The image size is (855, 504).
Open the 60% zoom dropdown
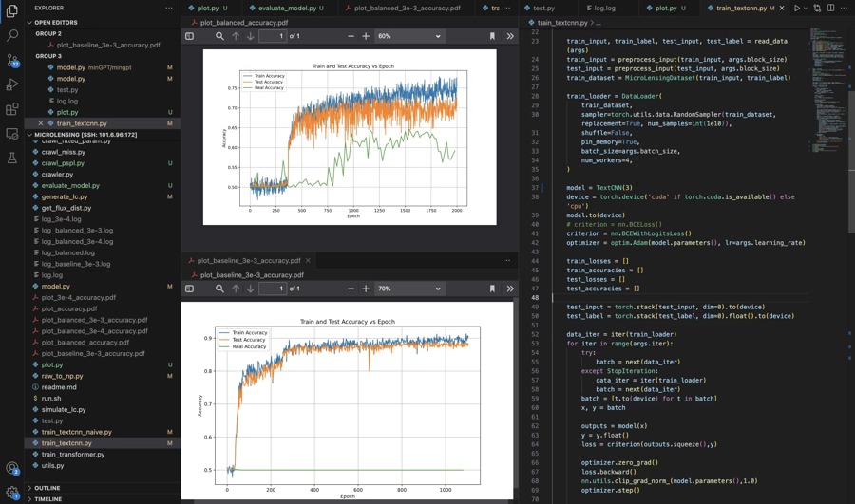[x=408, y=36]
